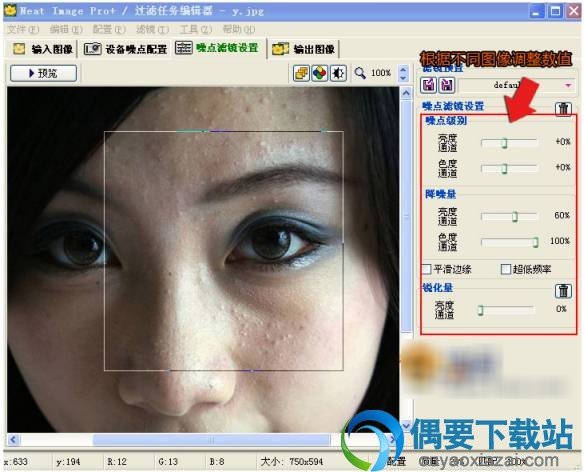Click the 预览 preview button
The height and width of the screenshot is (472, 584).
tap(43, 73)
